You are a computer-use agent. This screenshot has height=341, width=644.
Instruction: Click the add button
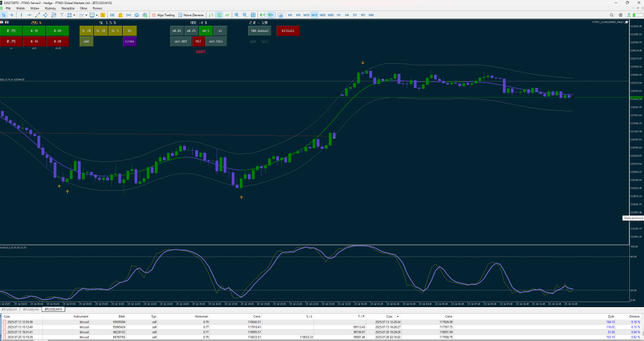[x=86, y=41]
